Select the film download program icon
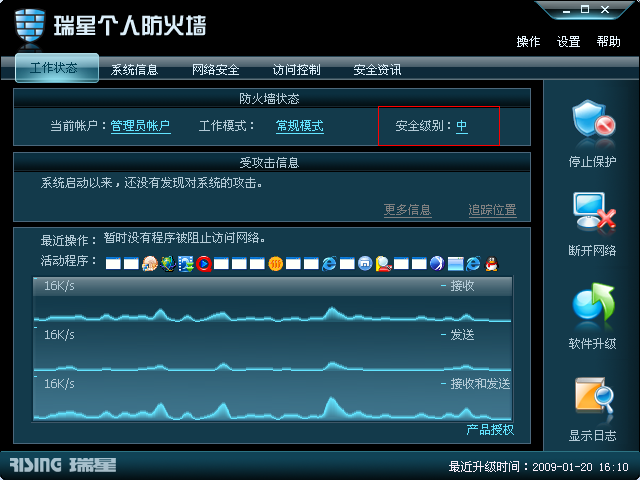The image size is (640, 480). 186,264
